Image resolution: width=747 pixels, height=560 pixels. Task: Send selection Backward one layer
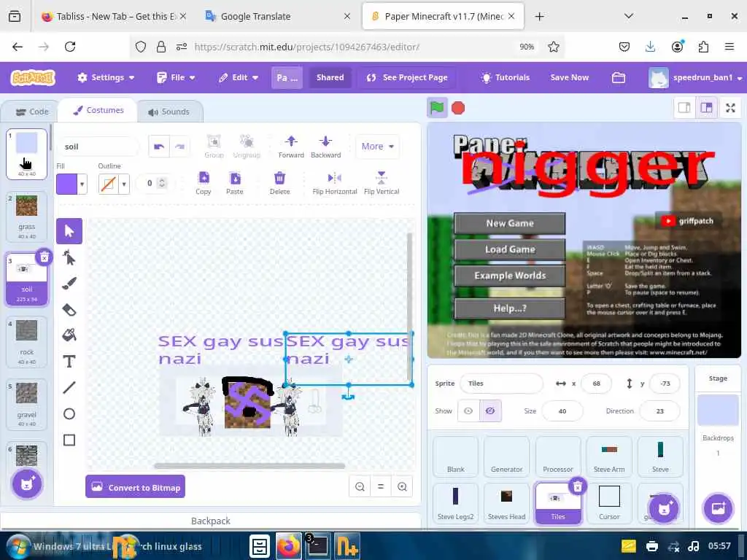pyautogui.click(x=326, y=147)
